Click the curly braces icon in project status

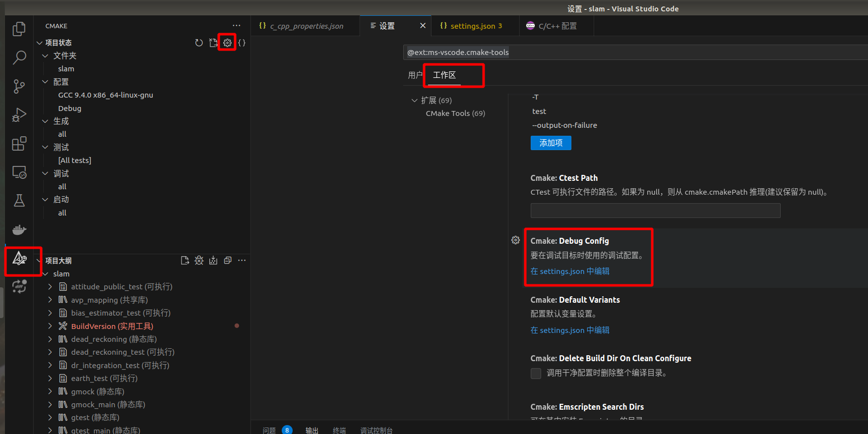pos(242,43)
